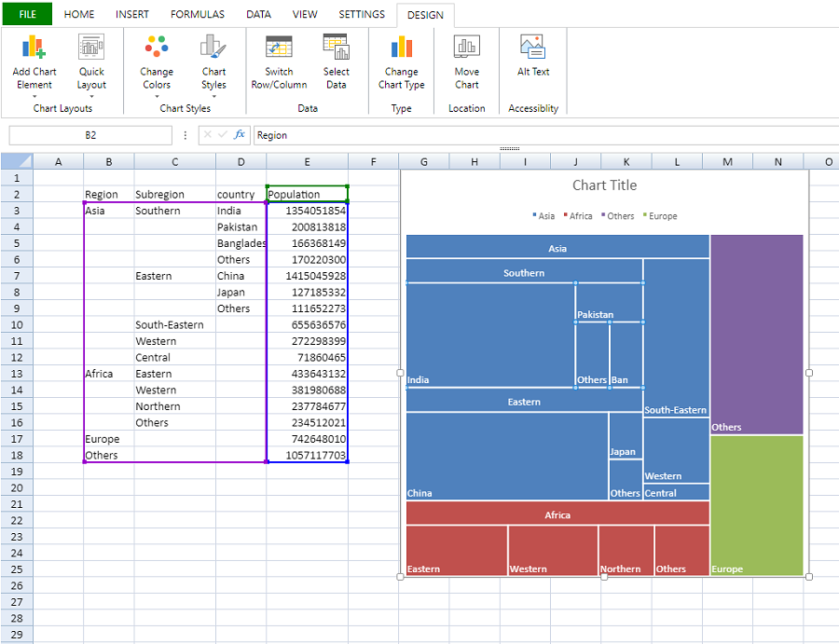The image size is (839, 644).
Task: Switch to the HOME tab
Action: pyautogui.click(x=79, y=14)
